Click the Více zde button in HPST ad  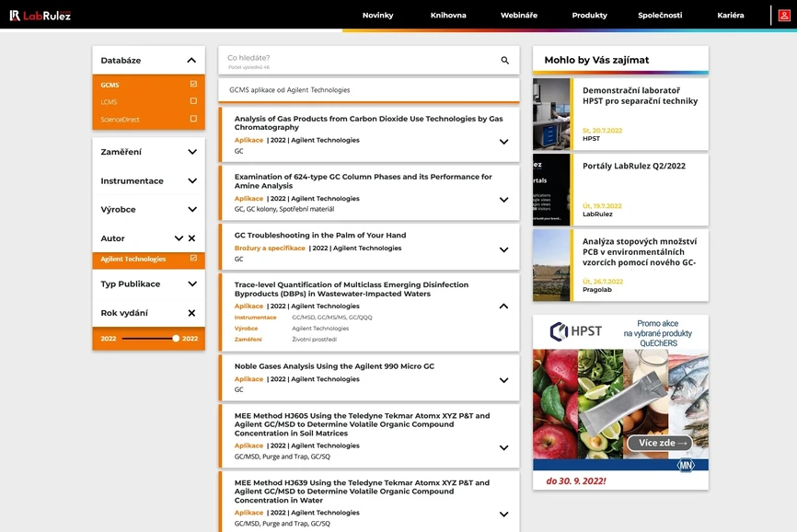pos(659,443)
